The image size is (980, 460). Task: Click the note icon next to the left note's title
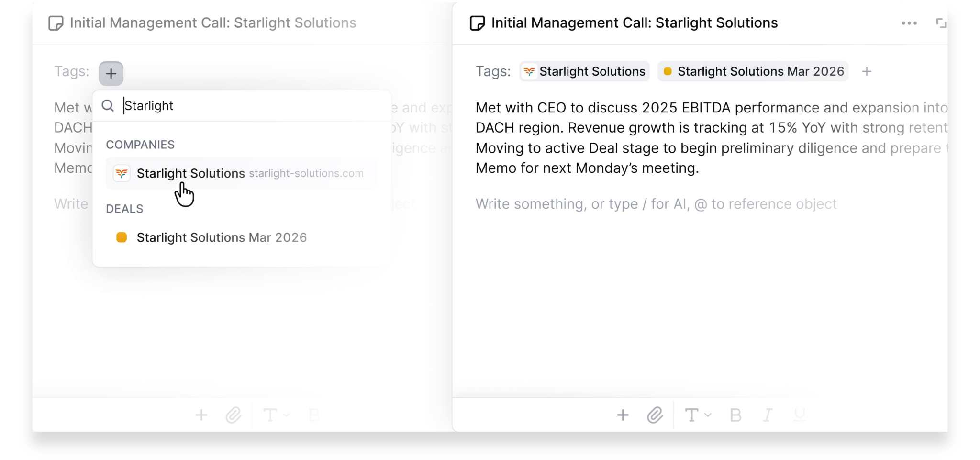point(56,22)
